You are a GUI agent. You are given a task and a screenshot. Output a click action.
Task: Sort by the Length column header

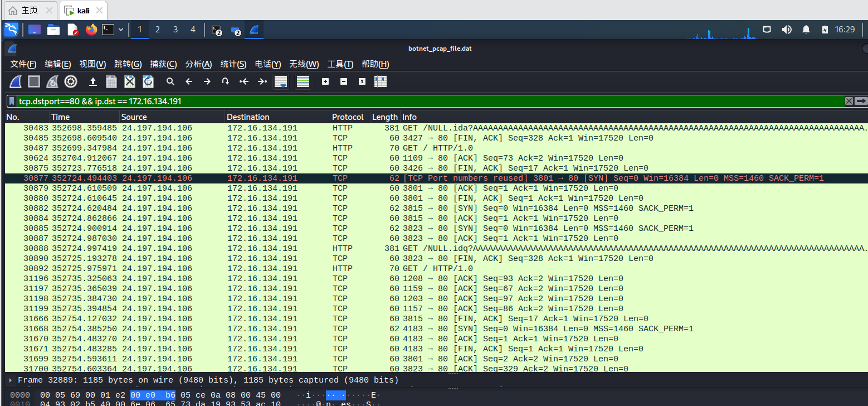click(385, 117)
